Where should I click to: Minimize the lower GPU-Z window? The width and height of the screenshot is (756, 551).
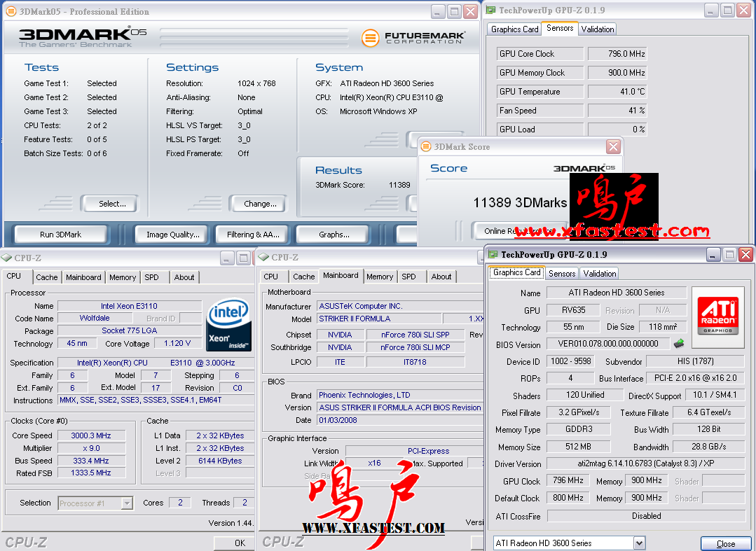pyautogui.click(x=713, y=254)
